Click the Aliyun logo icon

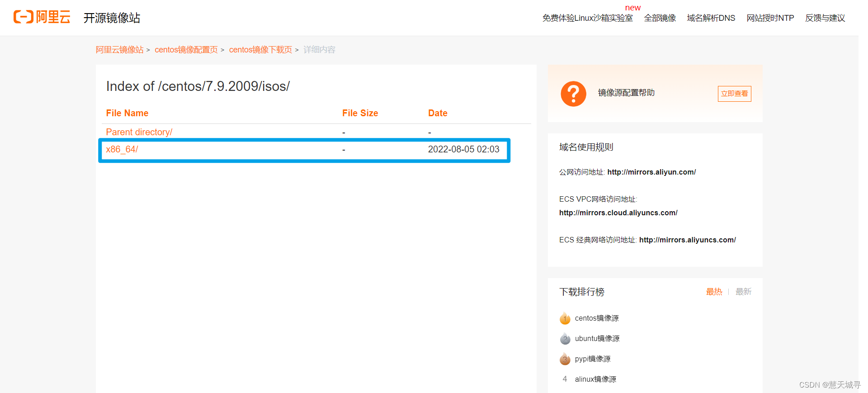point(42,17)
